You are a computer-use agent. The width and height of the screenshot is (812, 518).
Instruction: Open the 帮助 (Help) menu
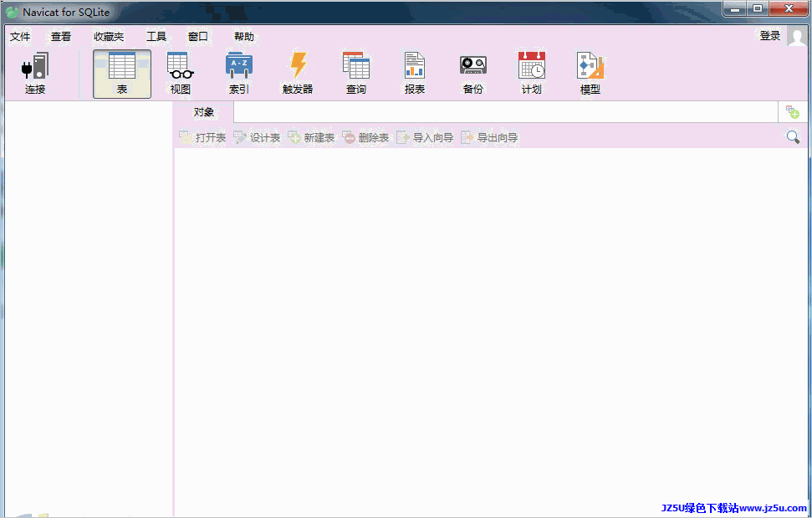244,36
